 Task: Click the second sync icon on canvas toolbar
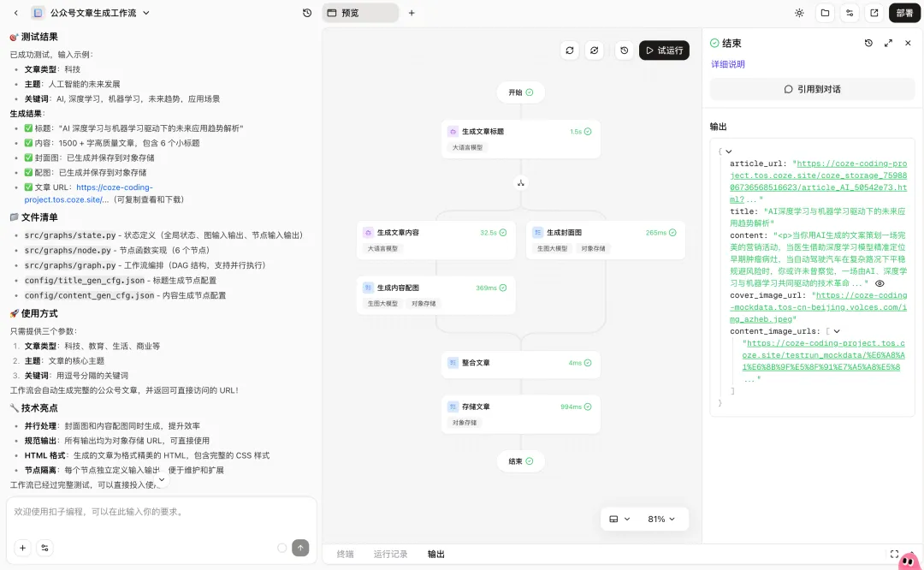point(594,50)
